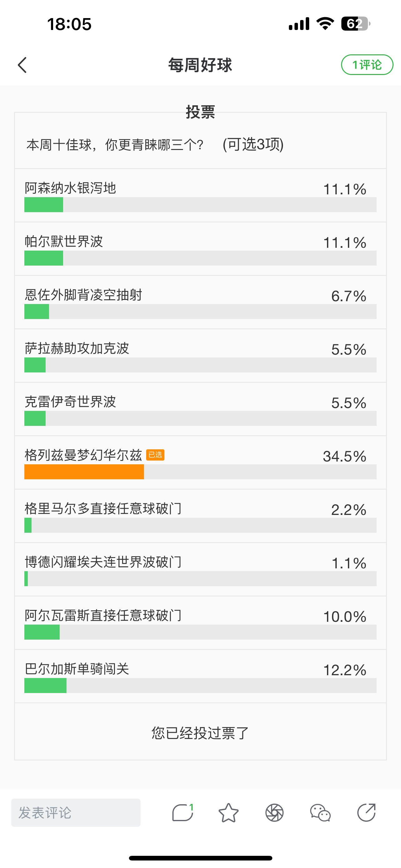Tap the battery status indicator
Viewport: 401px width, 868px height.
(355, 23)
